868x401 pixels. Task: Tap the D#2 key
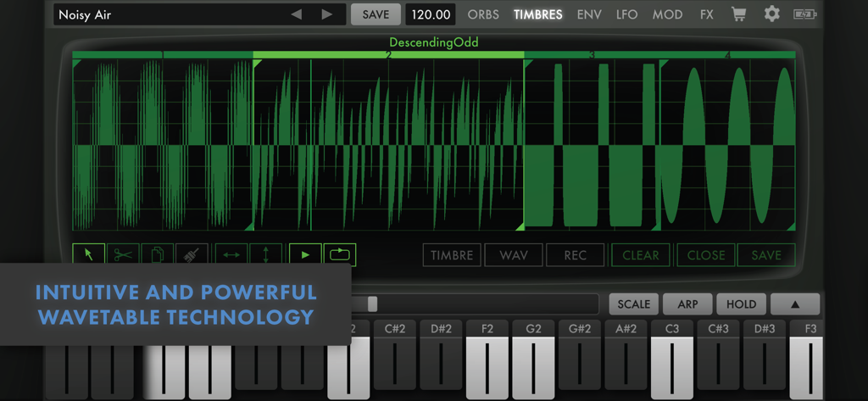pos(441,354)
